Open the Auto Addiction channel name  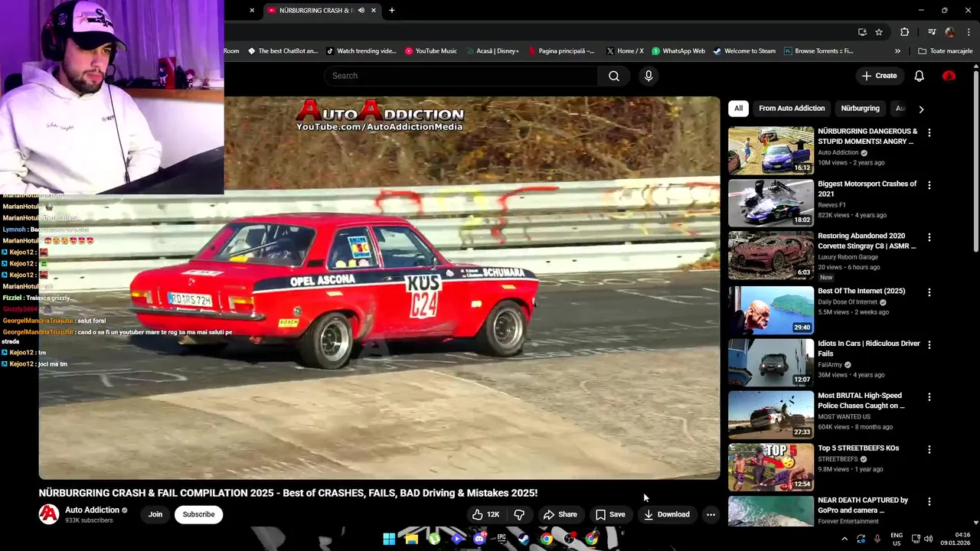(x=92, y=510)
